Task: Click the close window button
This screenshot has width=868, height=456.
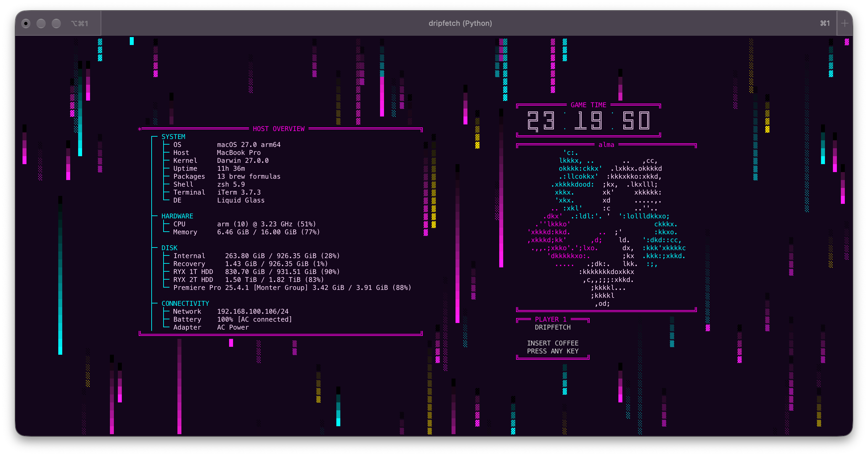Action: coord(25,23)
